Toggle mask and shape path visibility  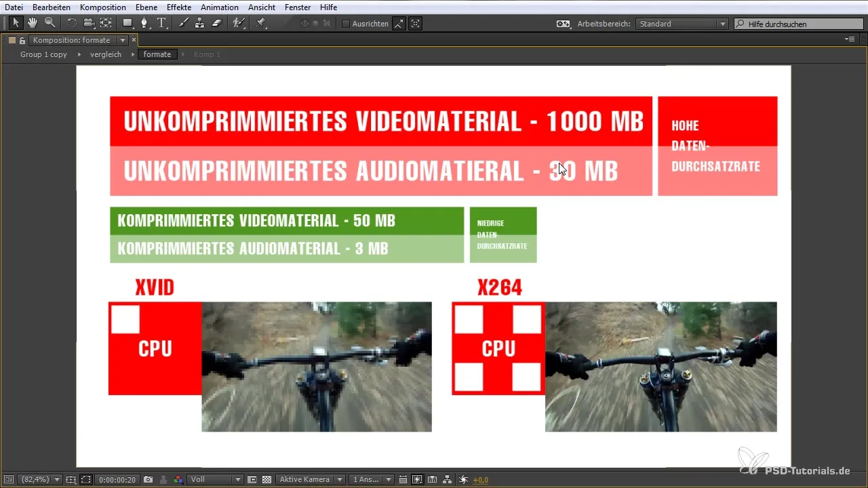(86, 479)
